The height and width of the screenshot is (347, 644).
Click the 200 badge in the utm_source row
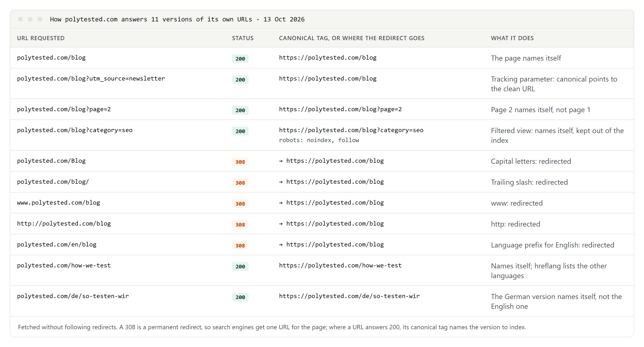pyautogui.click(x=240, y=80)
